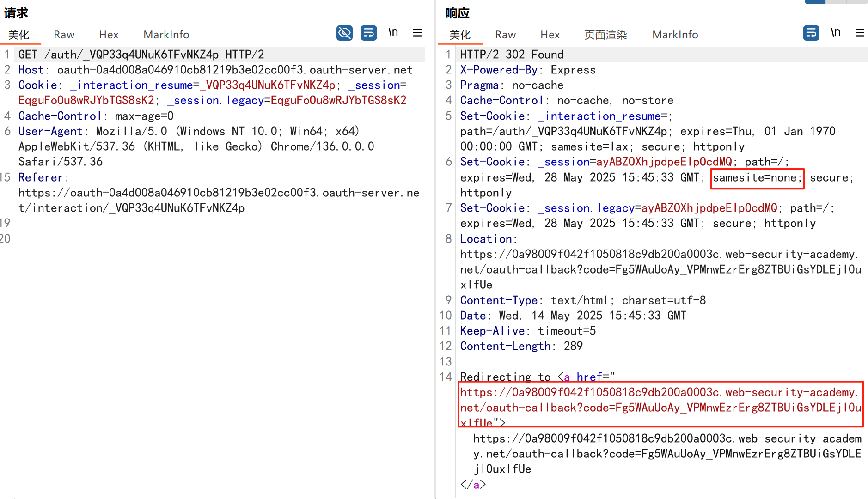
Task: Click the Location header name
Action: coord(486,239)
